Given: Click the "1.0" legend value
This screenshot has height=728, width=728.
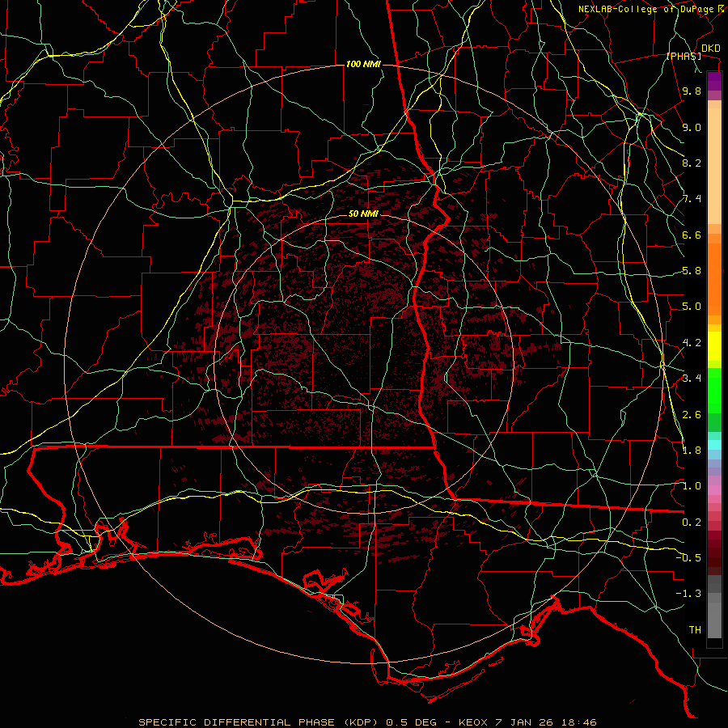Looking at the screenshot, I should [692, 486].
